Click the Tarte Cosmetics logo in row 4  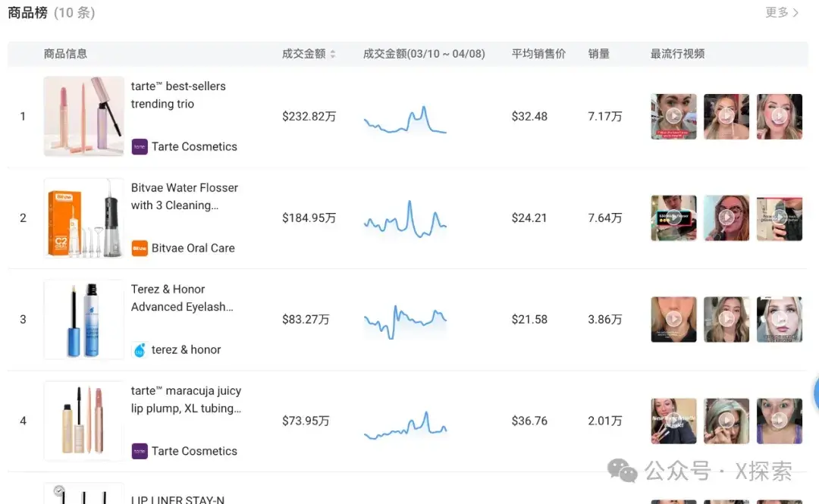point(140,451)
